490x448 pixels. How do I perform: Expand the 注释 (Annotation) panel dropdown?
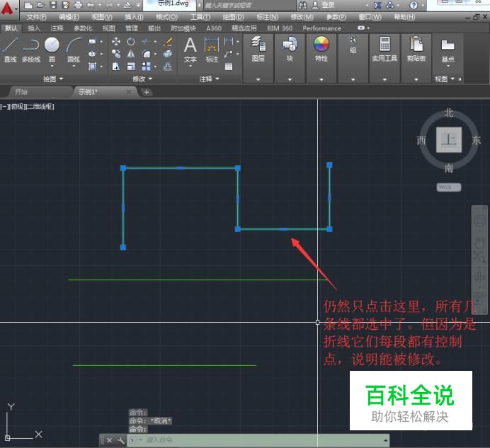coord(210,79)
